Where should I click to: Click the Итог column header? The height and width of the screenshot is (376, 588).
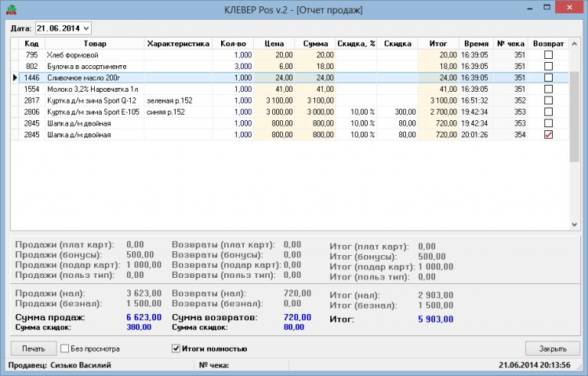click(437, 44)
